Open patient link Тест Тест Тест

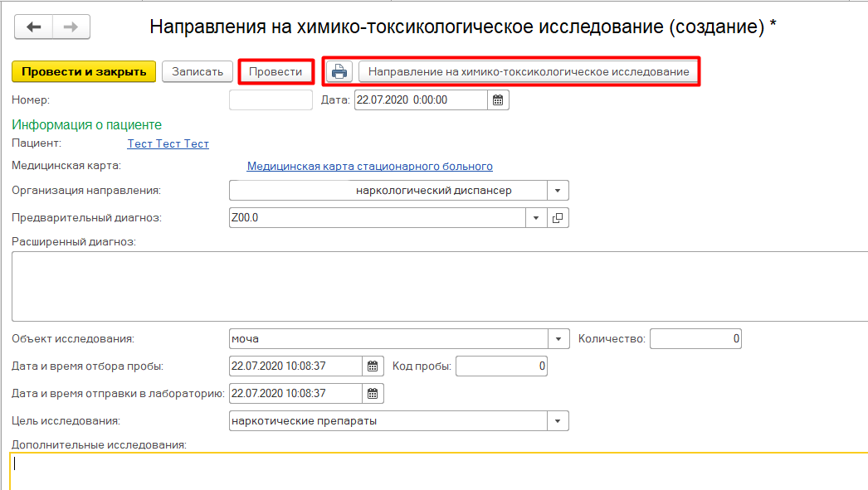click(x=168, y=144)
